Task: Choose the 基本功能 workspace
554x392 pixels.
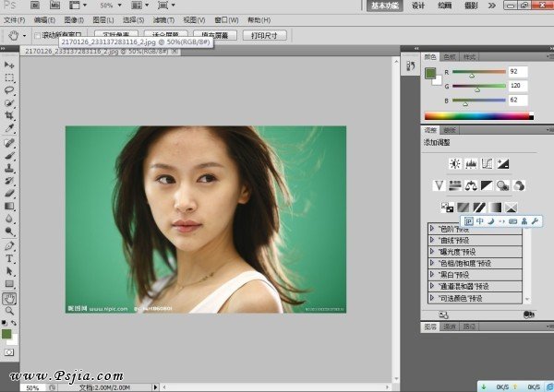Action: point(385,6)
